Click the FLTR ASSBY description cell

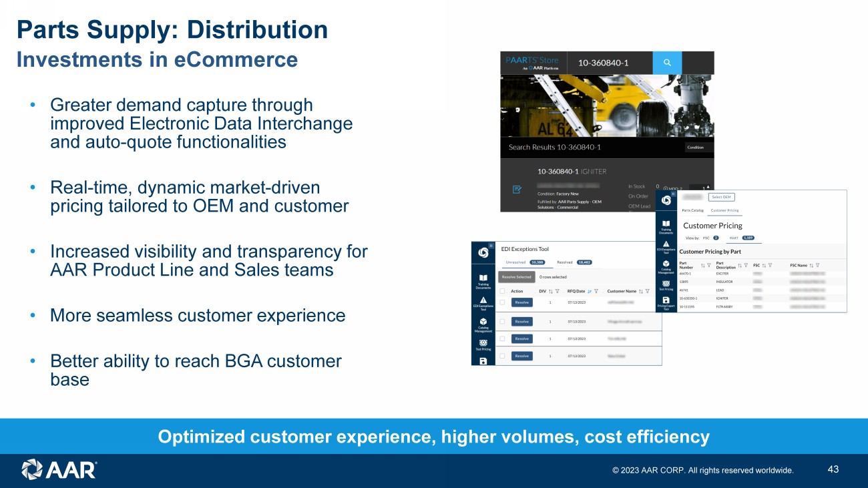click(725, 307)
